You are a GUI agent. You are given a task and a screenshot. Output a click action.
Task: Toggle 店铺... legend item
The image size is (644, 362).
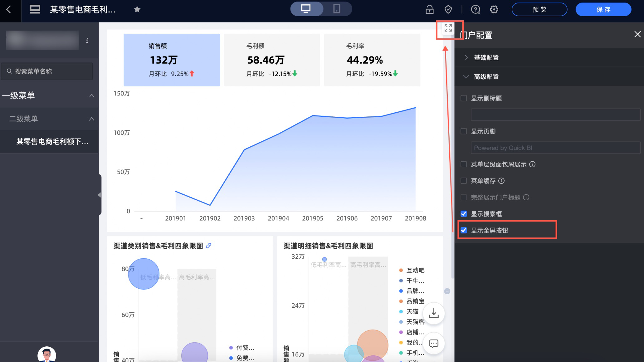pyautogui.click(x=412, y=332)
